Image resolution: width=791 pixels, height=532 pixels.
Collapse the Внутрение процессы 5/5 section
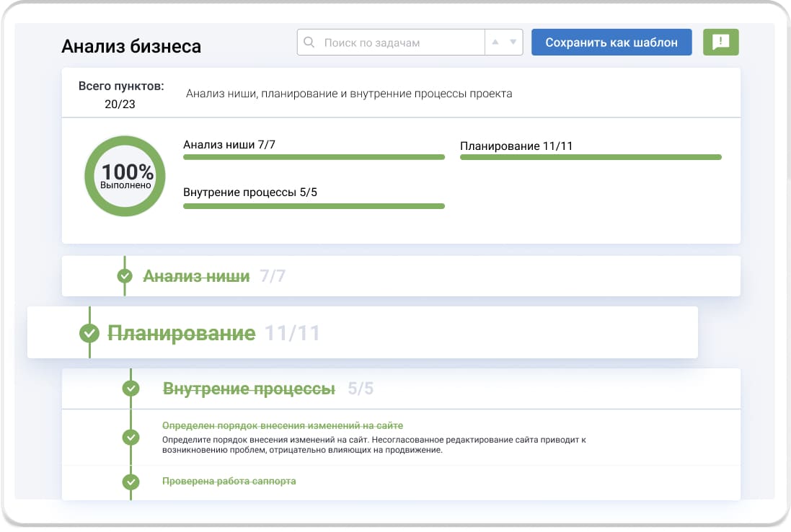click(x=249, y=389)
